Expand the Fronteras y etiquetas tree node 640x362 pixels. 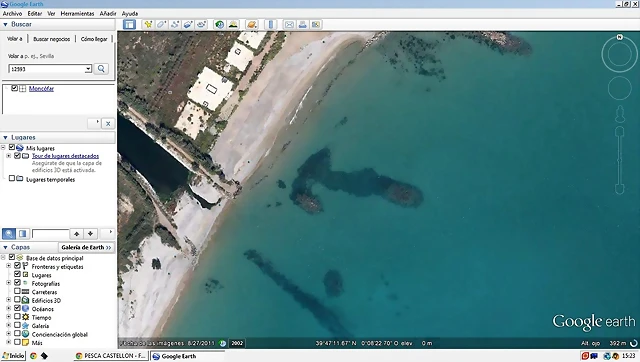[9, 266]
